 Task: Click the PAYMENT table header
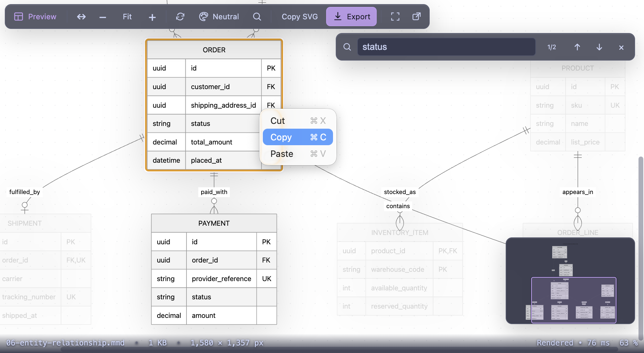[x=214, y=223]
